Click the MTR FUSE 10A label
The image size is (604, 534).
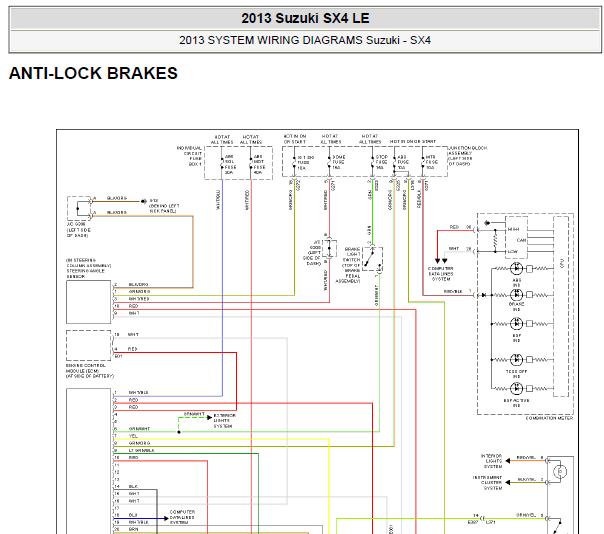[x=431, y=162]
